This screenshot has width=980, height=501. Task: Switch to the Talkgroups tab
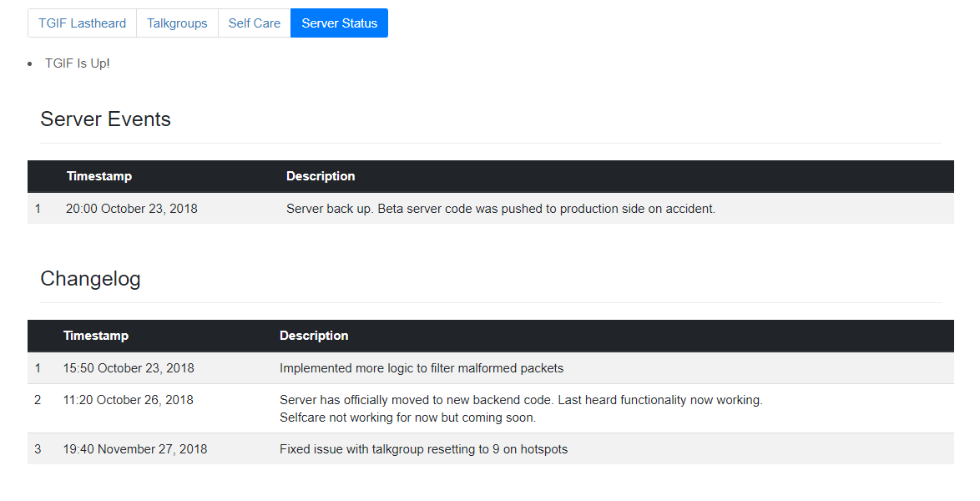coord(177,23)
